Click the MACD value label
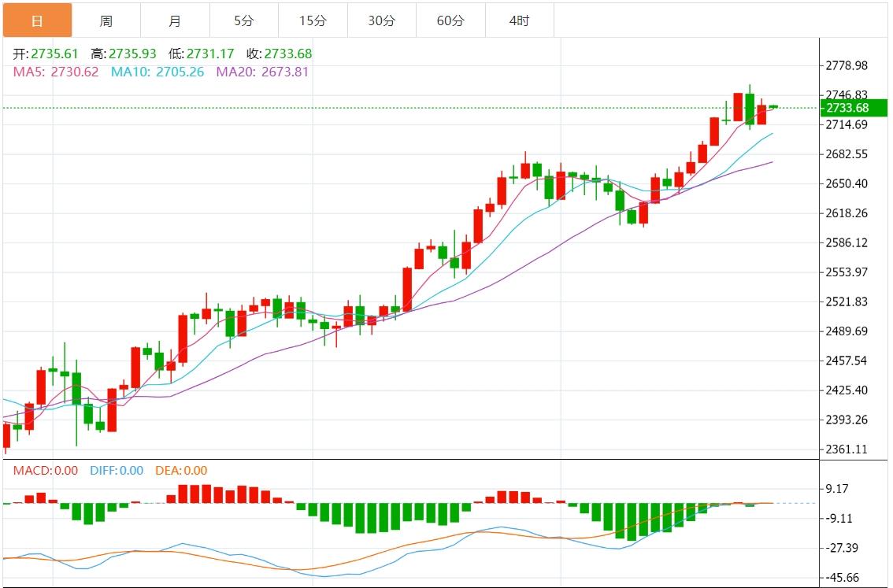 tap(46, 471)
